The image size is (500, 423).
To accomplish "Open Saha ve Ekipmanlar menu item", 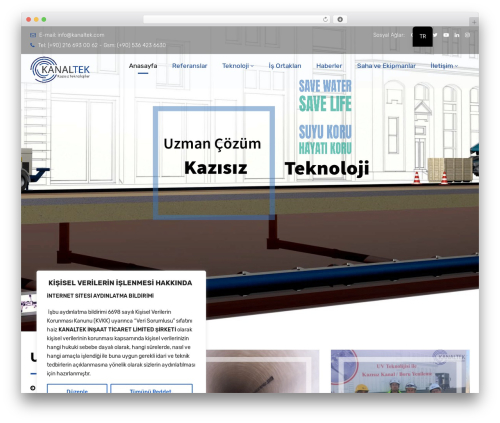I will click(386, 66).
